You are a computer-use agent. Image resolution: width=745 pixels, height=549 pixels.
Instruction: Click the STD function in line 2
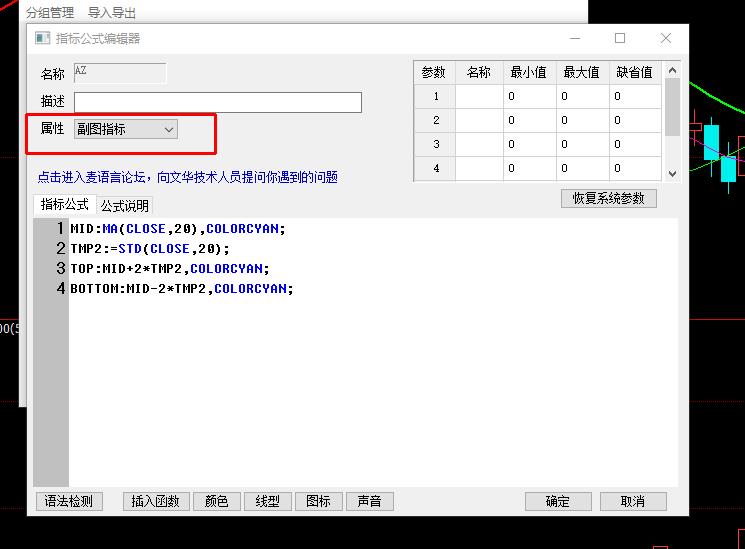(x=130, y=249)
